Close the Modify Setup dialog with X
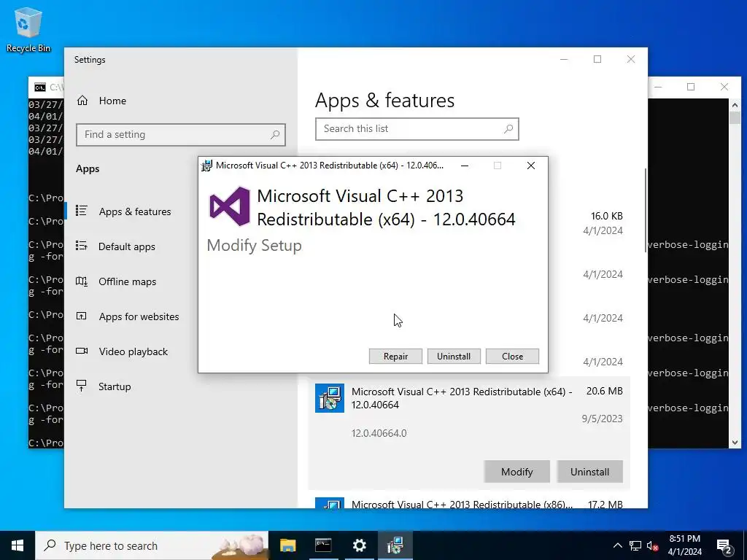This screenshot has width=747, height=560. (531, 166)
